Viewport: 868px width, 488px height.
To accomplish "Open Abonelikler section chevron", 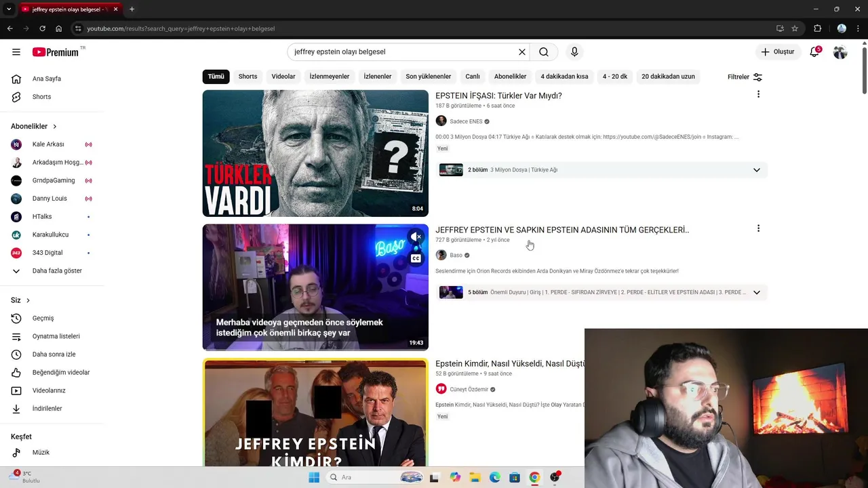I will click(x=55, y=126).
